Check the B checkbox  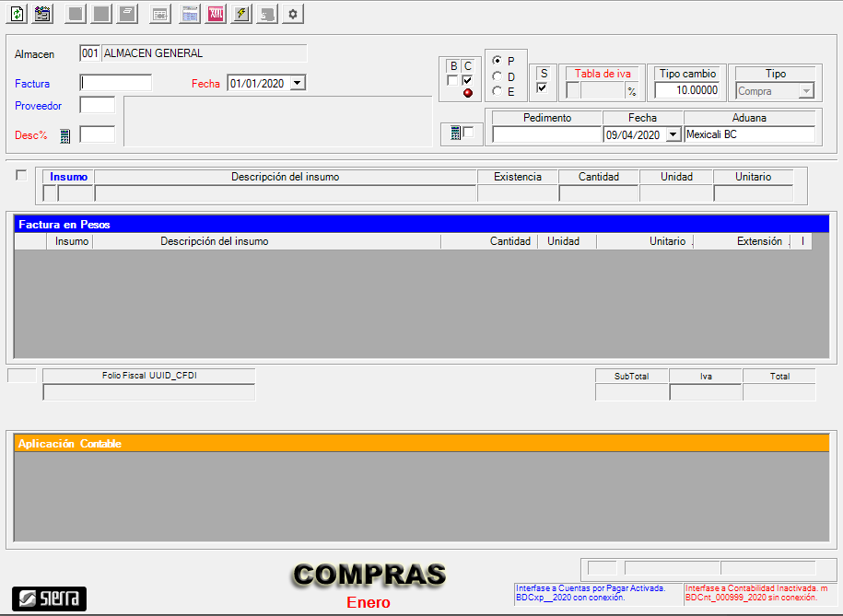click(452, 80)
